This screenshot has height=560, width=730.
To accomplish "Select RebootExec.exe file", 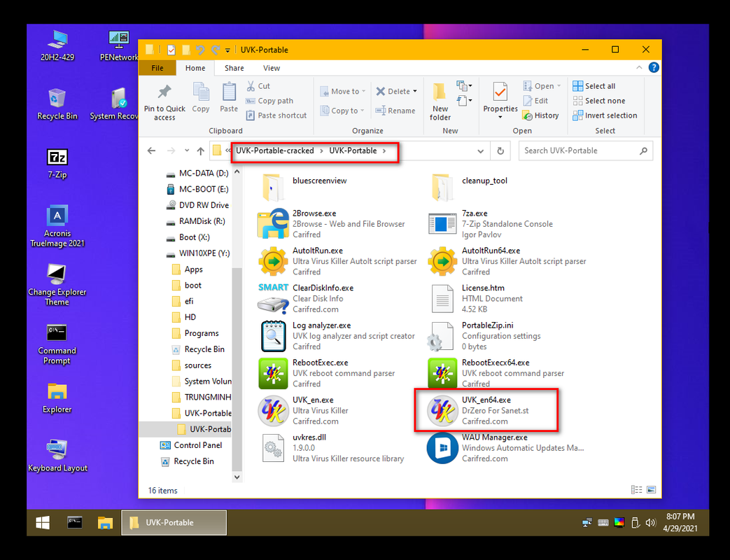I will click(326, 373).
